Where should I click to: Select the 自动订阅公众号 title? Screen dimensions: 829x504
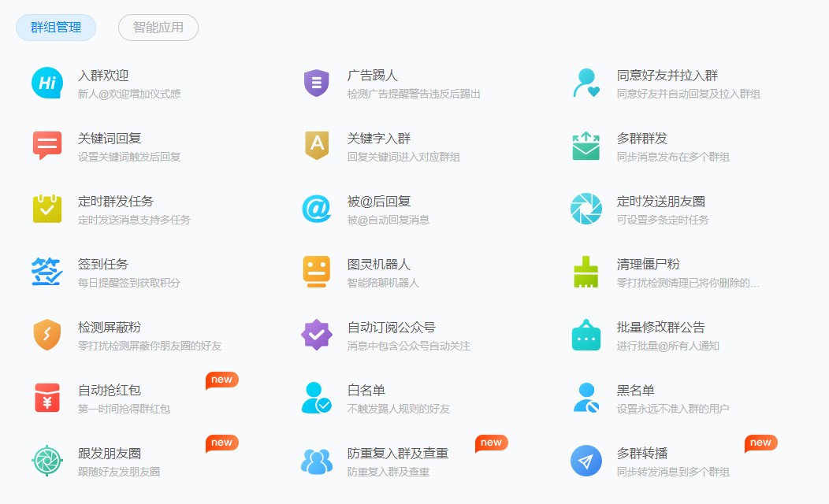tap(392, 327)
